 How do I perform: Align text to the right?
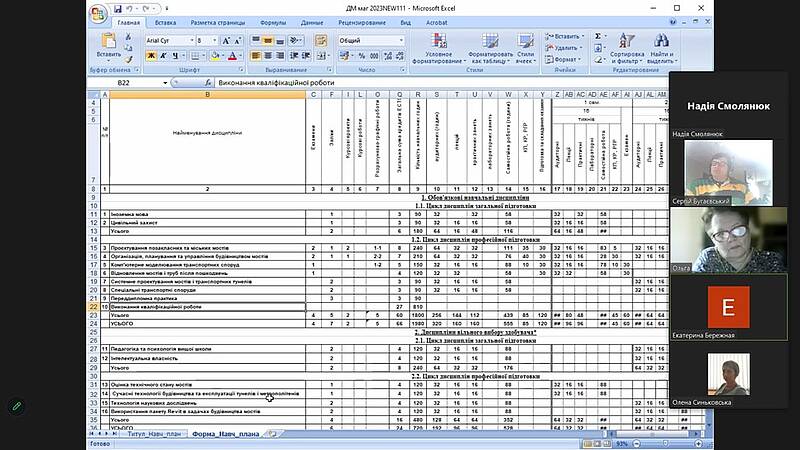(x=280, y=56)
